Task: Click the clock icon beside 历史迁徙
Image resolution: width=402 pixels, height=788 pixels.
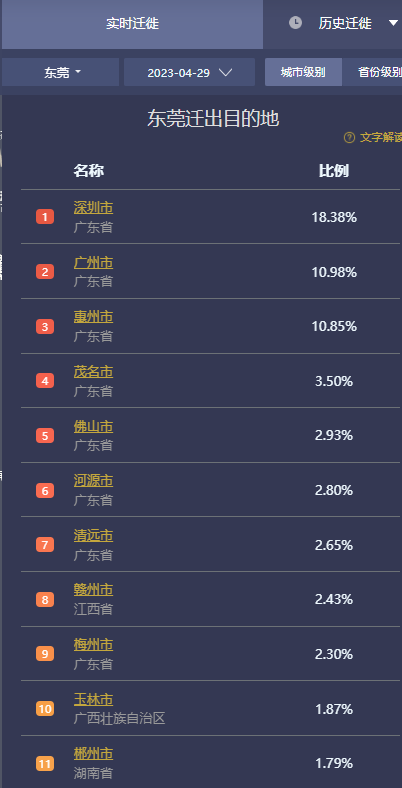Action: point(295,23)
